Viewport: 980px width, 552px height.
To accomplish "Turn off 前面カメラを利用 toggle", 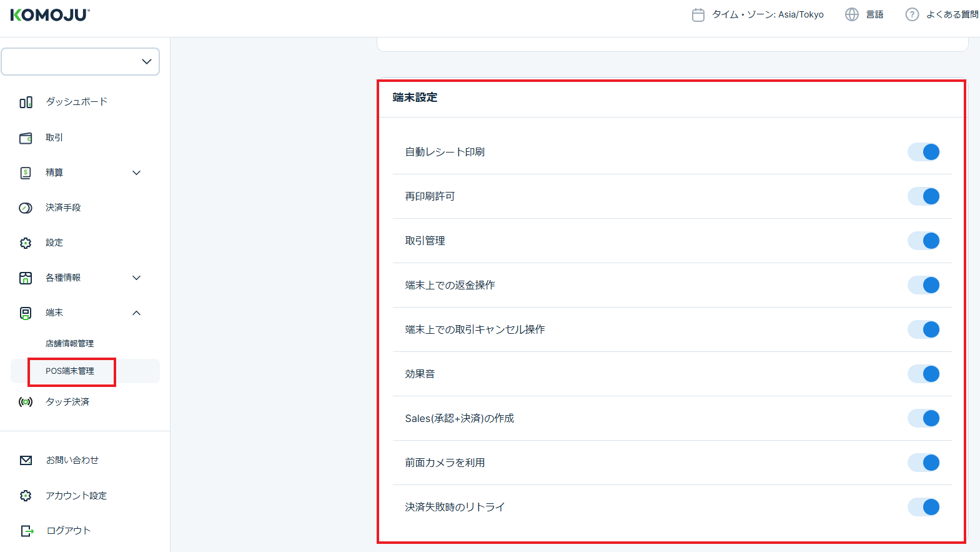I will pyautogui.click(x=923, y=463).
